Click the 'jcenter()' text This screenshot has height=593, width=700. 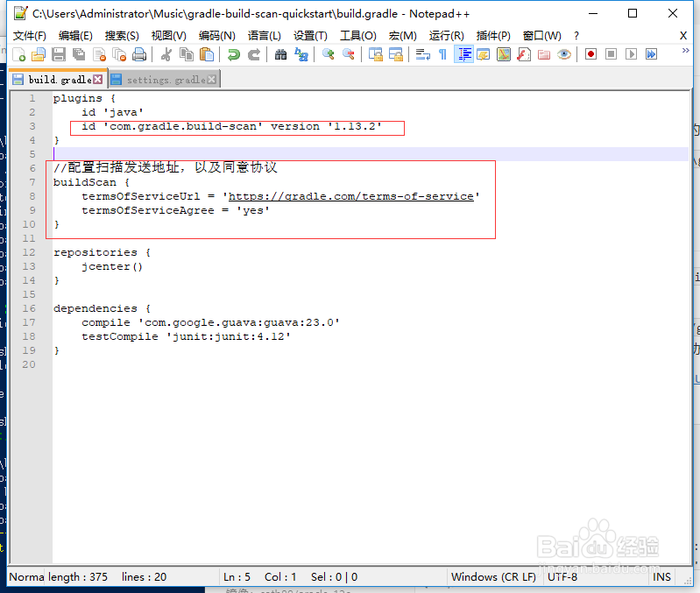(x=112, y=267)
